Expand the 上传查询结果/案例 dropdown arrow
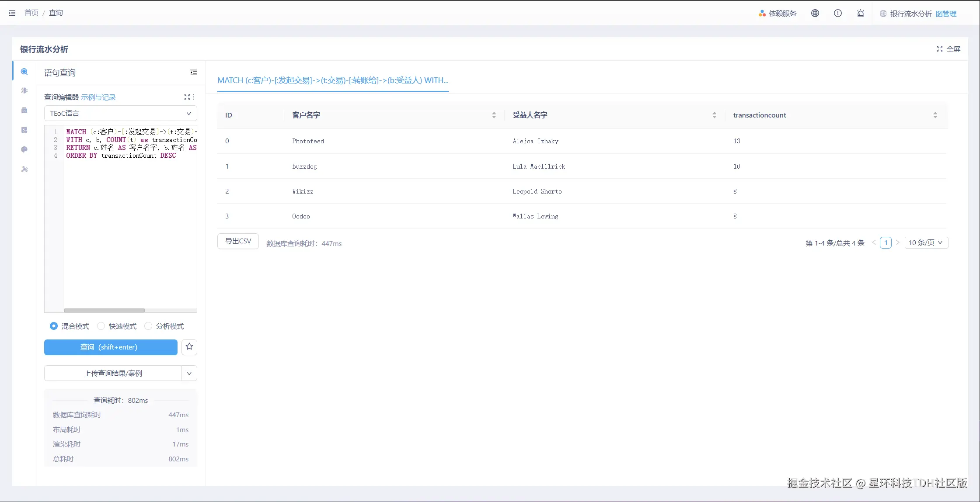 click(x=189, y=373)
